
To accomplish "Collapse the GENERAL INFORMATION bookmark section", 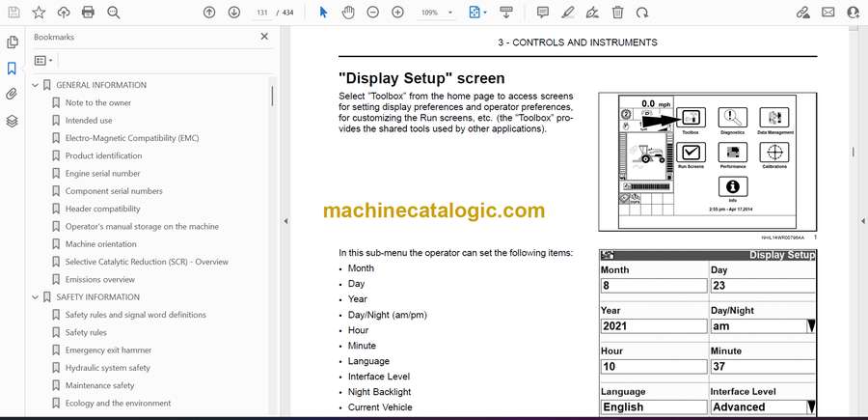I will 36,85.
